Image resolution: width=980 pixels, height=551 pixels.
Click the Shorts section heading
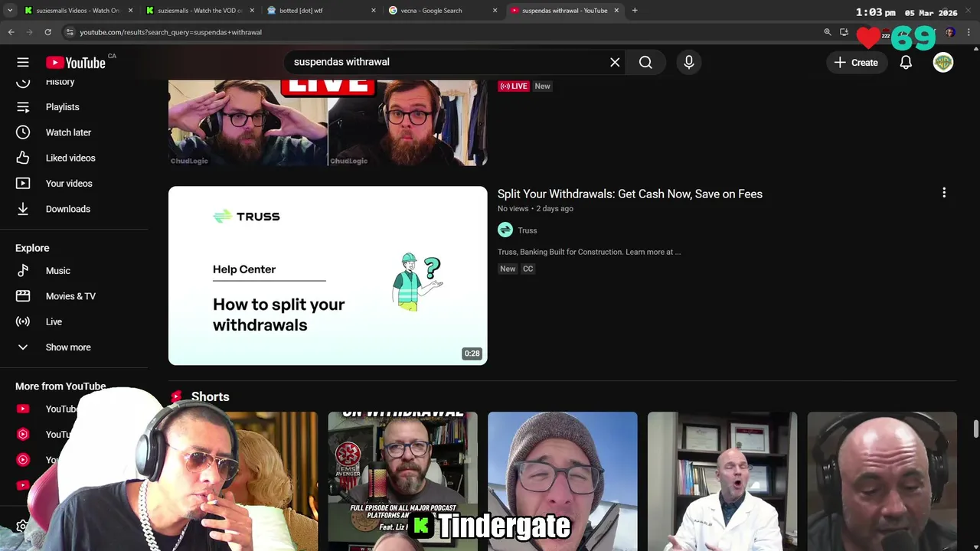pyautogui.click(x=210, y=396)
